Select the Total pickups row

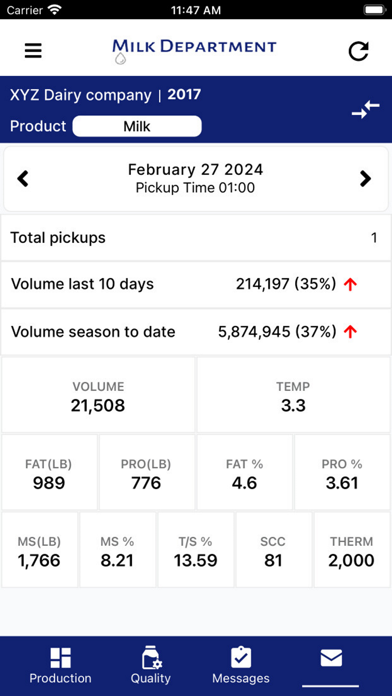coord(196,238)
